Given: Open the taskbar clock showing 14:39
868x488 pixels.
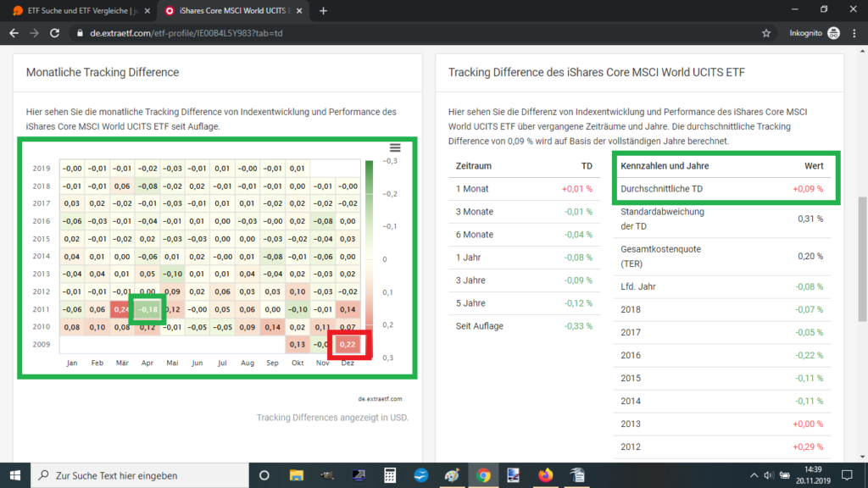Looking at the screenshot, I should pyautogui.click(x=813, y=475).
